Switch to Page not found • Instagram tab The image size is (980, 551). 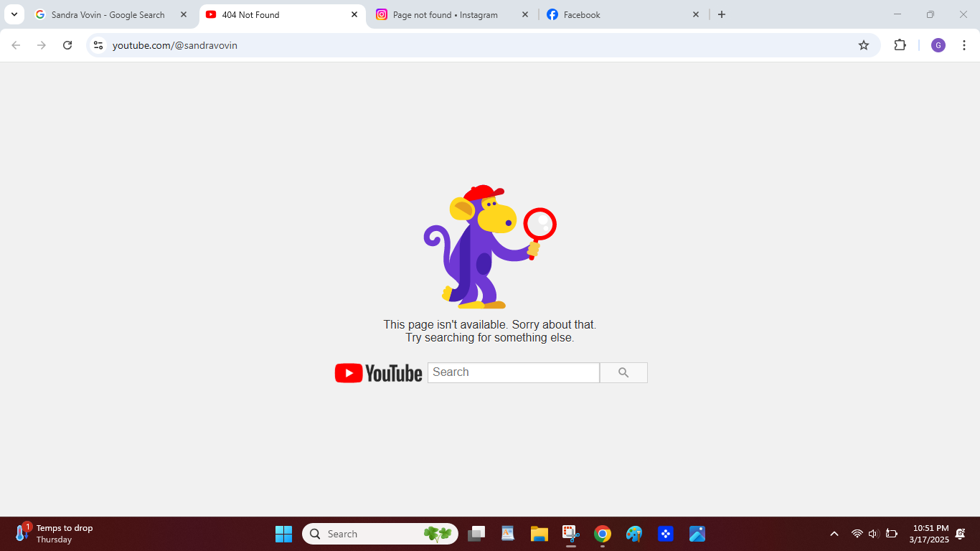click(453, 14)
